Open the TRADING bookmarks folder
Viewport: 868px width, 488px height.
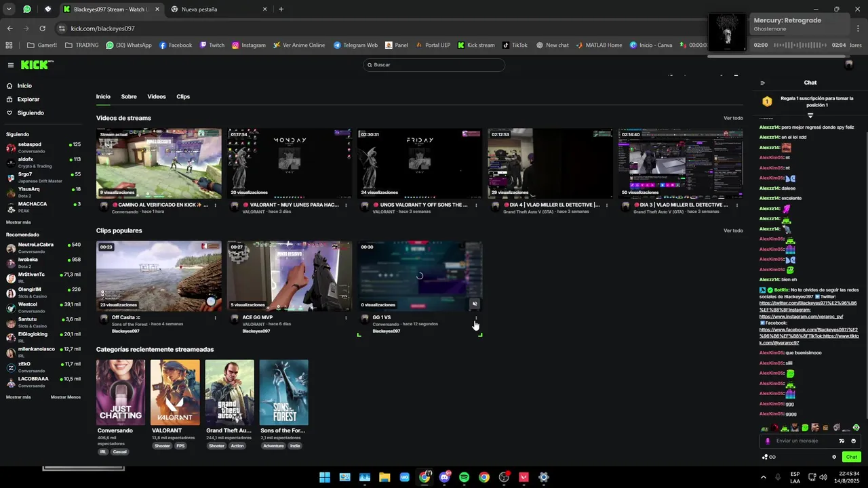(x=81, y=45)
